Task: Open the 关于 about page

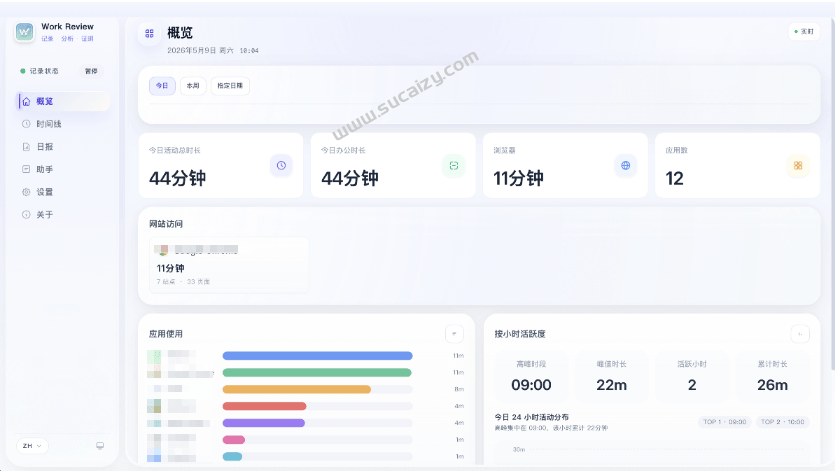Action: pos(63,214)
